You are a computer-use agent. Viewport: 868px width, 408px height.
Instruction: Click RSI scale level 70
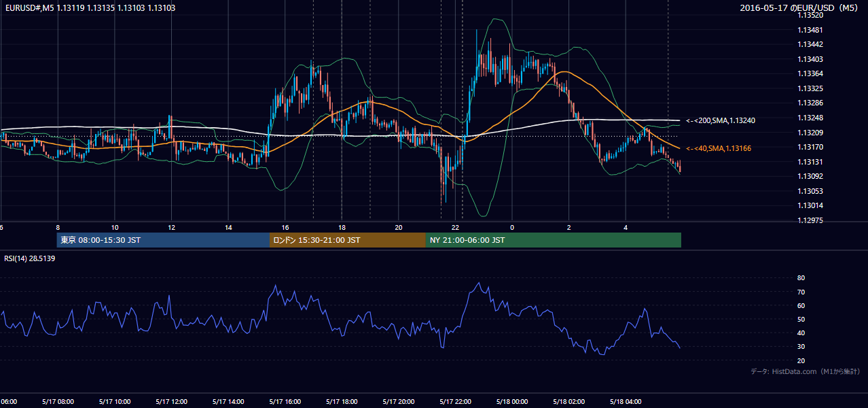click(801, 292)
